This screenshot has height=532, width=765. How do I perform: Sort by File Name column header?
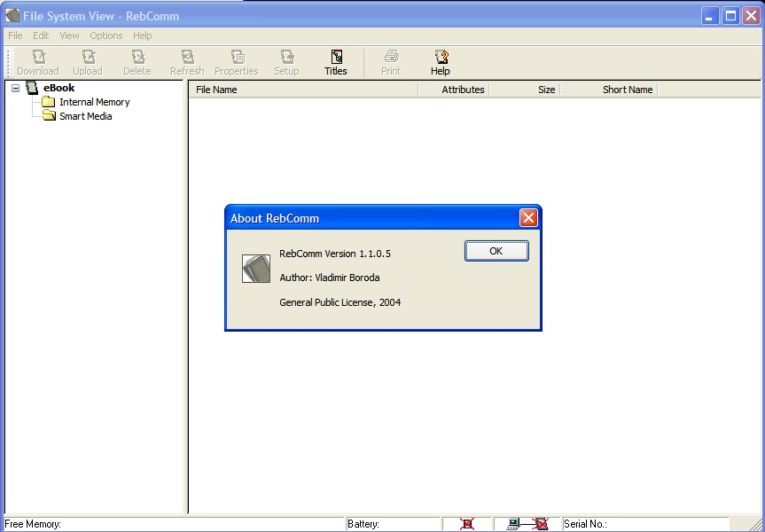[x=303, y=90]
